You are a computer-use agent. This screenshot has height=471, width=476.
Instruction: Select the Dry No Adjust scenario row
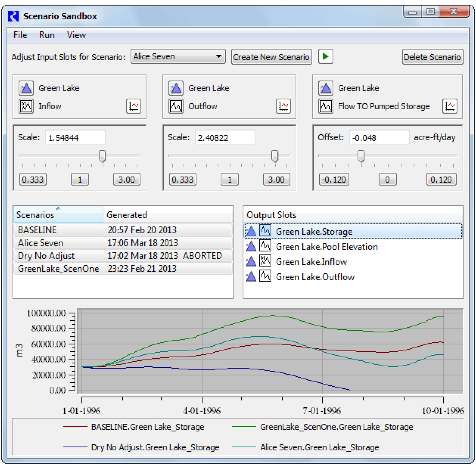pos(46,256)
